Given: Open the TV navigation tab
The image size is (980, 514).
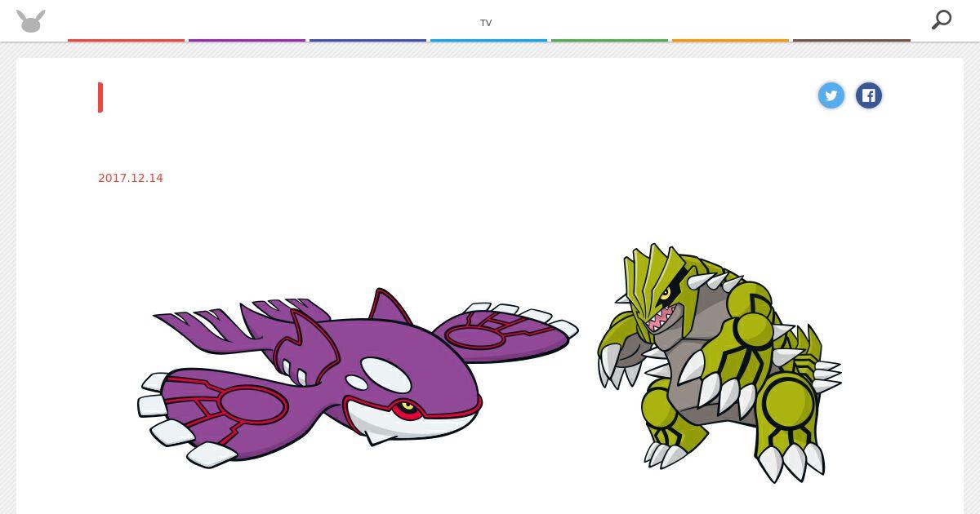Looking at the screenshot, I should [488, 21].
